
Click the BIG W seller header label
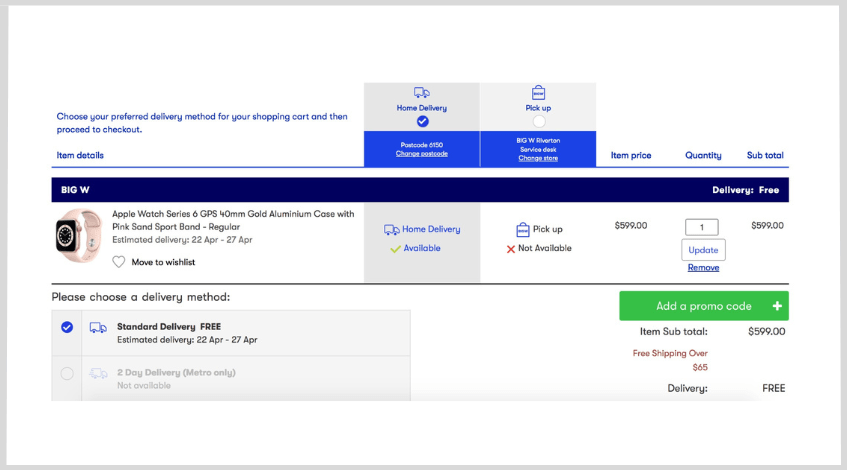(x=75, y=190)
